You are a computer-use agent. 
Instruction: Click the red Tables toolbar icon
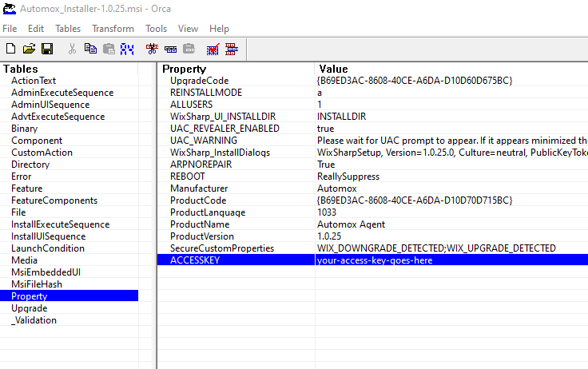232,49
